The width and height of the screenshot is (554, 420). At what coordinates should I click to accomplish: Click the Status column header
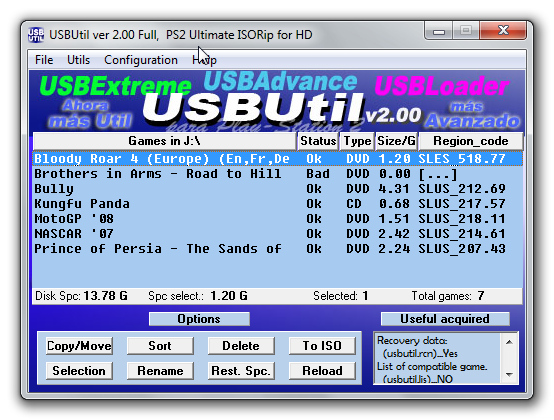318,141
